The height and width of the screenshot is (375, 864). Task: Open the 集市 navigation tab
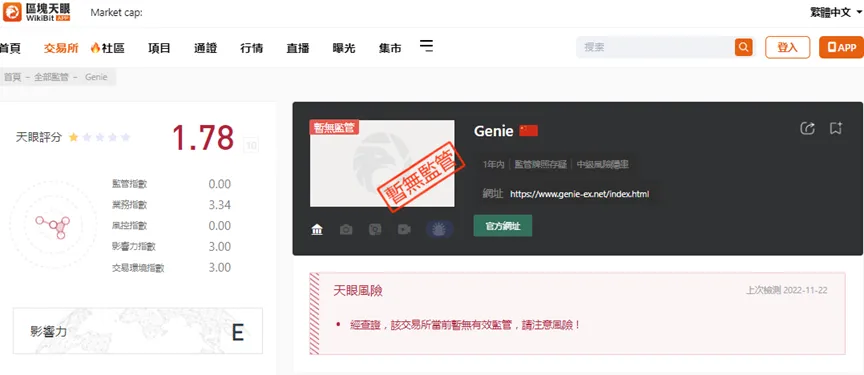point(390,48)
